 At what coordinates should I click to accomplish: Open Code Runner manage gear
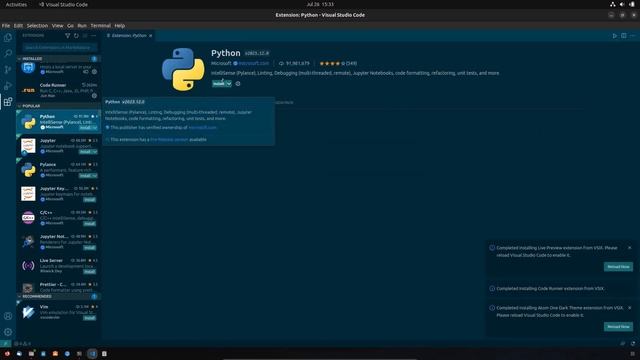pyautogui.click(x=94, y=96)
